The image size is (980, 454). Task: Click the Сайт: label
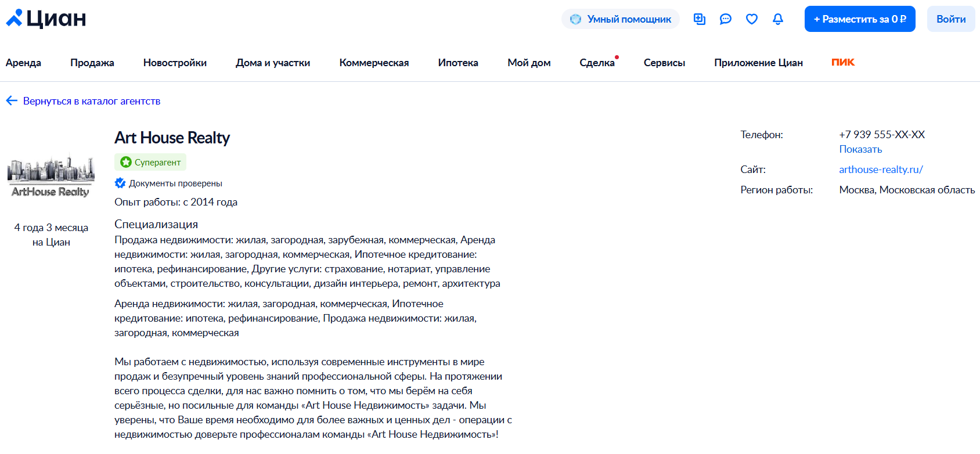(753, 170)
